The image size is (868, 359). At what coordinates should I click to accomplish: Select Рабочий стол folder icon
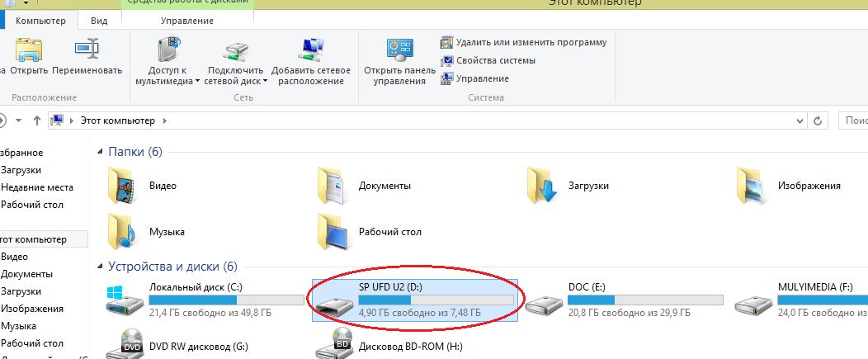coord(333,232)
